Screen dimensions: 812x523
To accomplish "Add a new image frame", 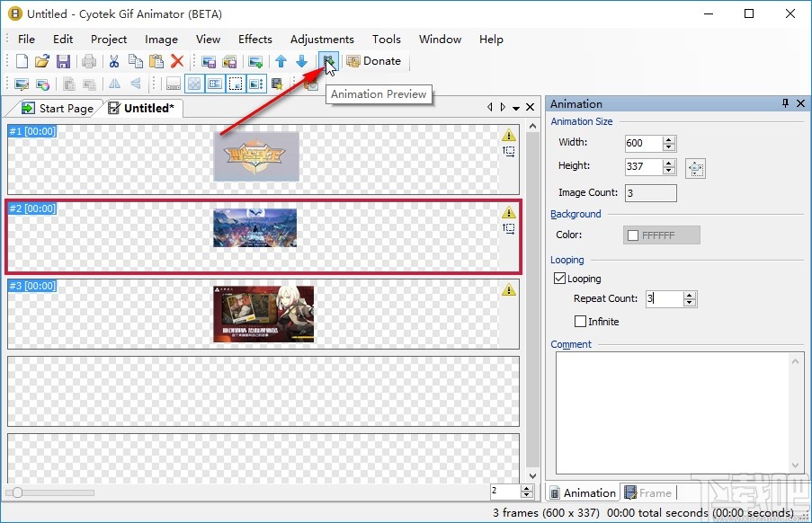I will tap(255, 62).
